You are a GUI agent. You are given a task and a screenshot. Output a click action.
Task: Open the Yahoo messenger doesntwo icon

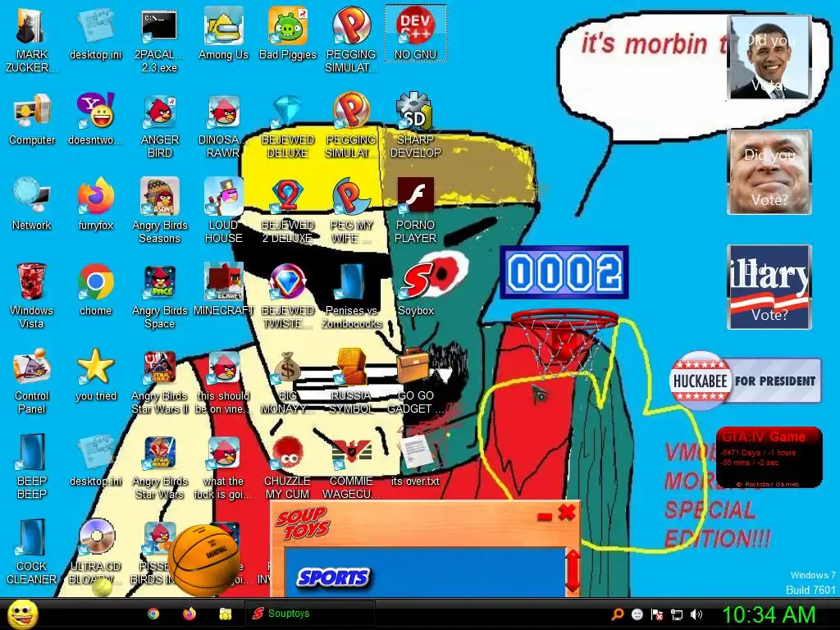[95, 120]
